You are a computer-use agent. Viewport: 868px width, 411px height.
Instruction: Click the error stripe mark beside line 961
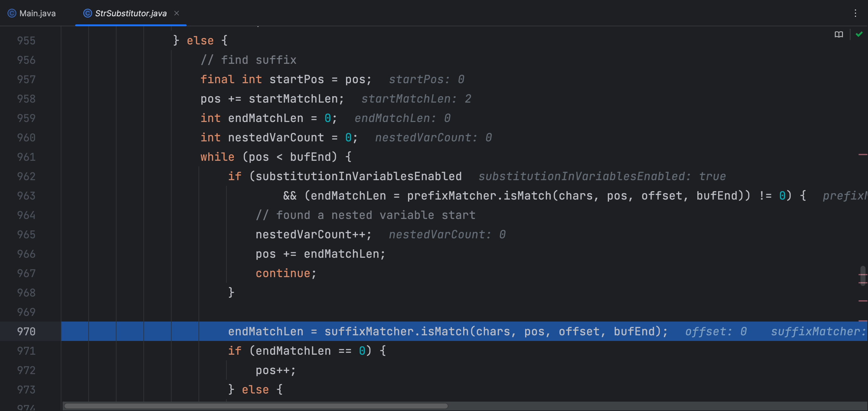[863, 155]
